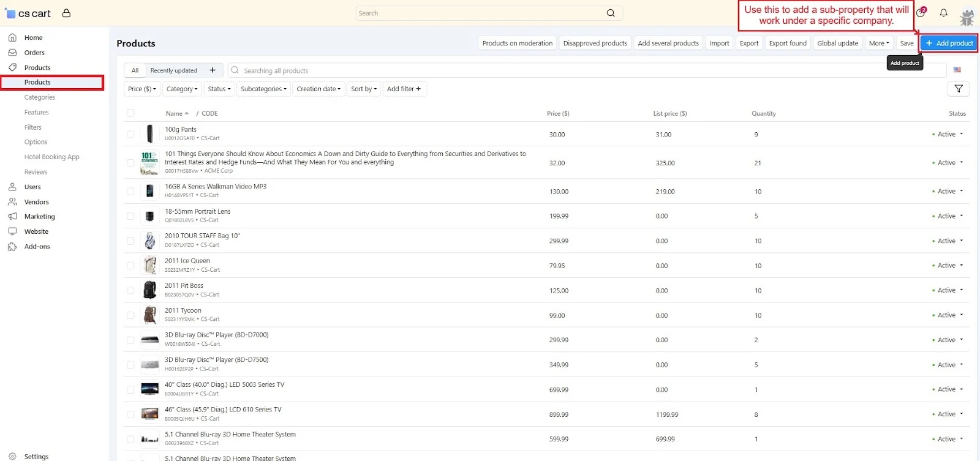Open the Category filter dropdown
Screen dimensions: 980x461
tap(182, 89)
